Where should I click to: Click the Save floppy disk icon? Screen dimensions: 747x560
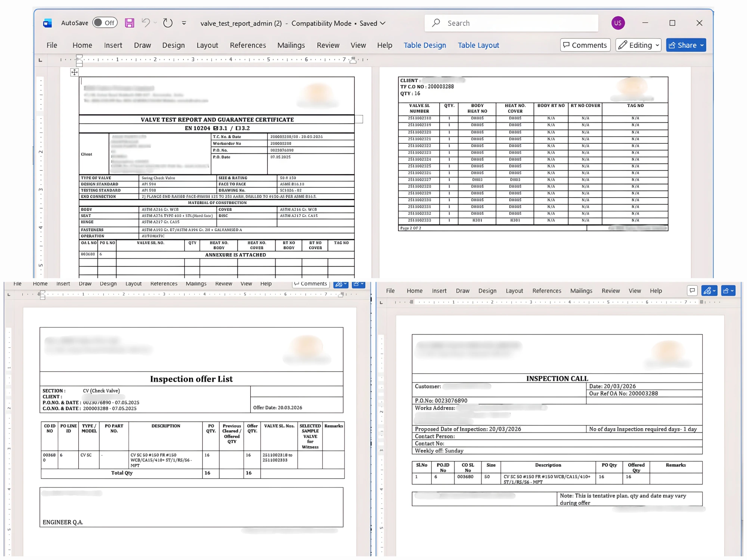tap(129, 23)
